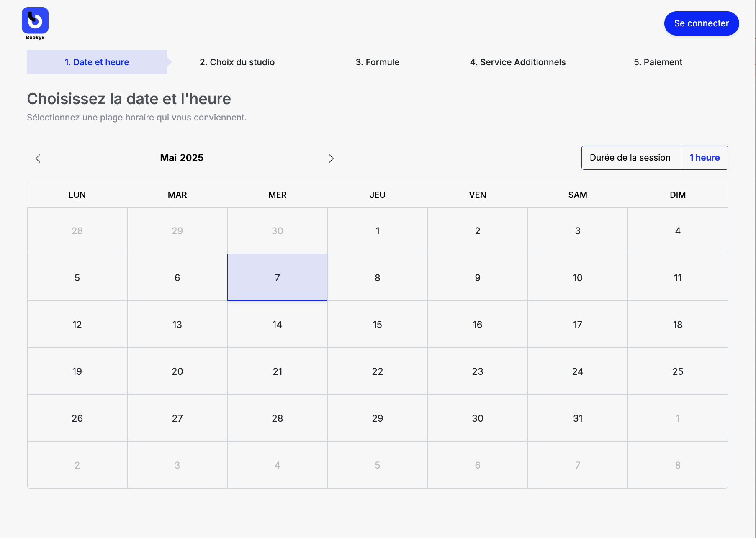Screen dimensions: 756x538
Task: Click the Se connecter button
Action: click(x=701, y=23)
